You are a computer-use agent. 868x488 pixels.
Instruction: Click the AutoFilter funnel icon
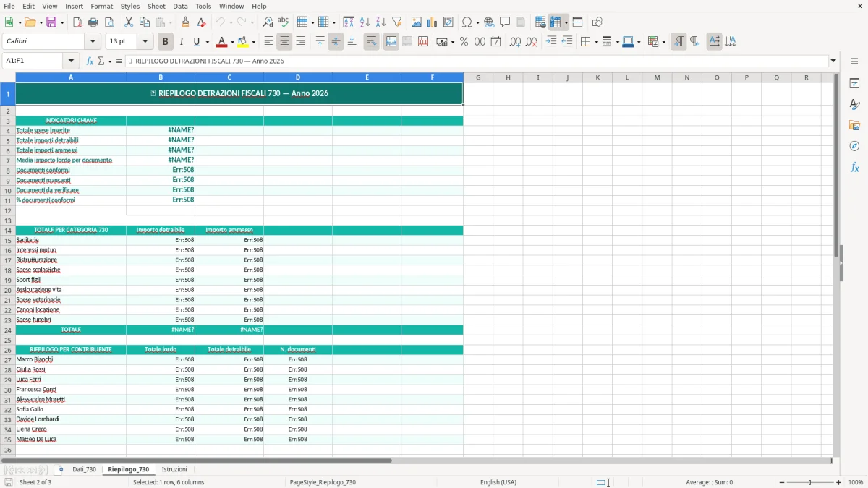(397, 22)
